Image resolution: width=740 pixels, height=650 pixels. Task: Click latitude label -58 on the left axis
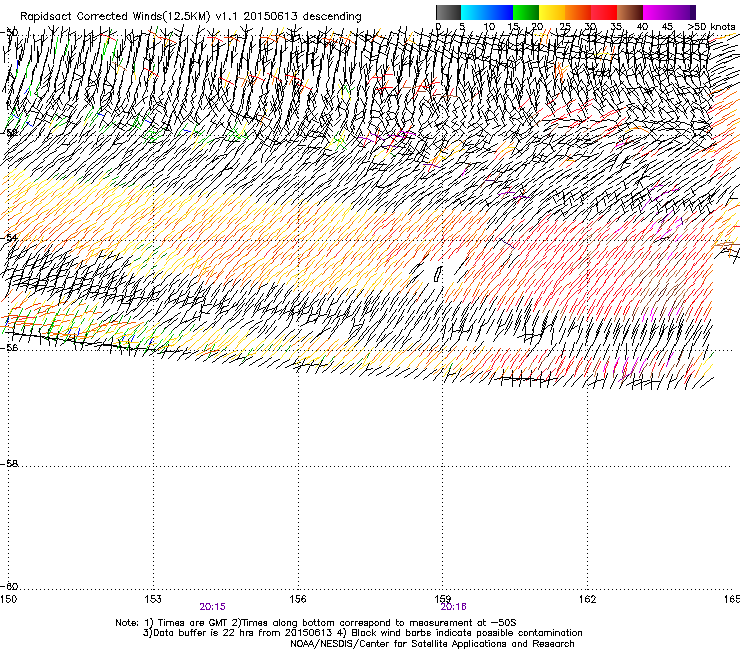(10, 464)
